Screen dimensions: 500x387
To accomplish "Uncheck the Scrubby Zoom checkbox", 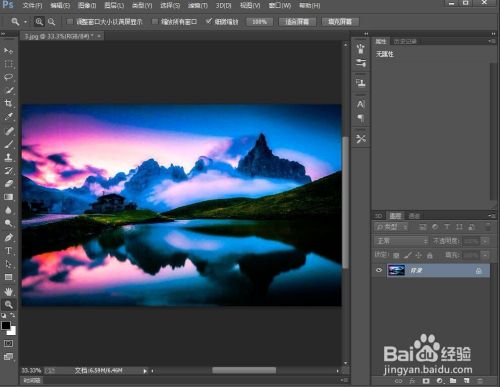I will tap(209, 22).
